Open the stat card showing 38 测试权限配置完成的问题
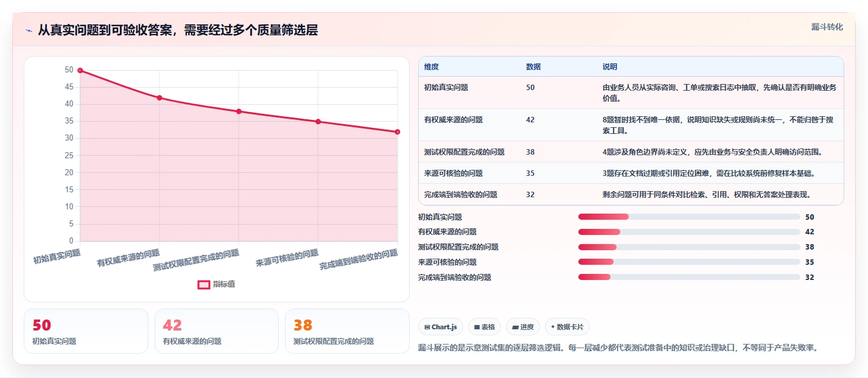 [x=347, y=331]
